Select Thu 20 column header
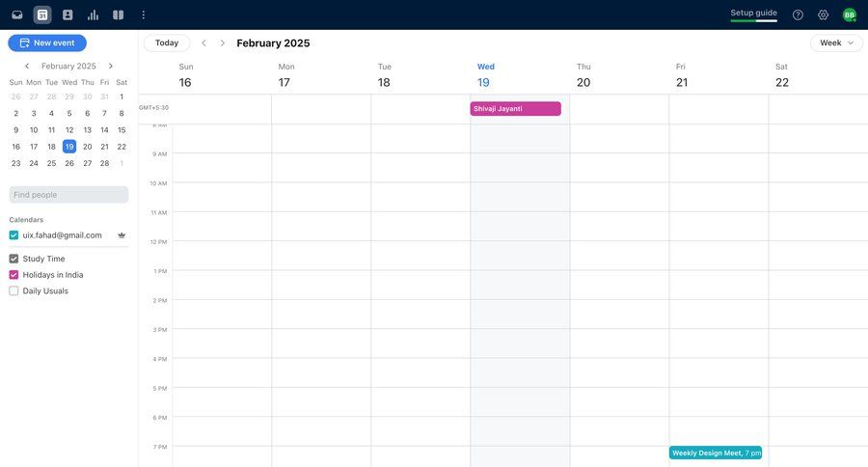The height and width of the screenshot is (467, 868). click(x=583, y=75)
